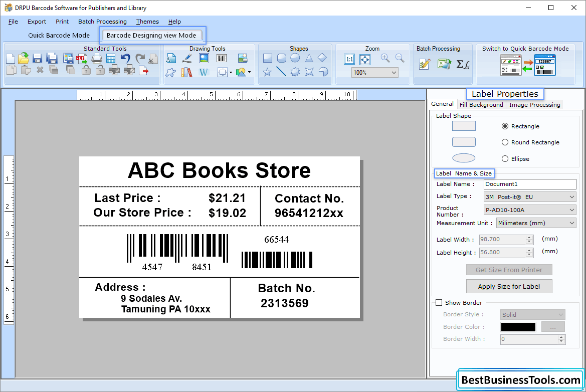Select the star shape tool
This screenshot has width=586, height=392.
tap(268, 72)
